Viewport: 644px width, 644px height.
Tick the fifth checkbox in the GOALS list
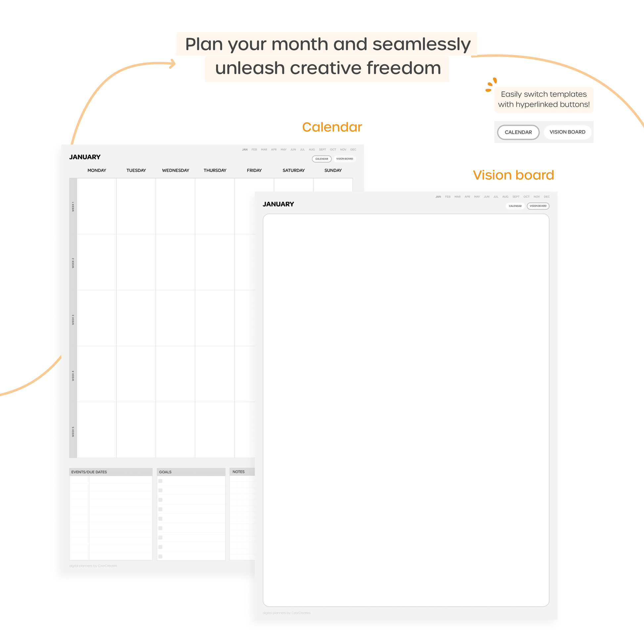click(160, 519)
